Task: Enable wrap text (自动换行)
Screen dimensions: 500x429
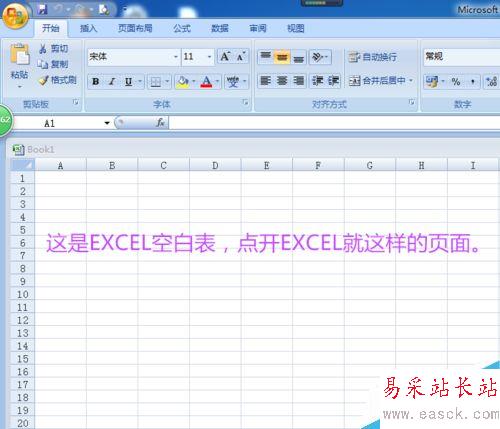Action: coord(372,57)
